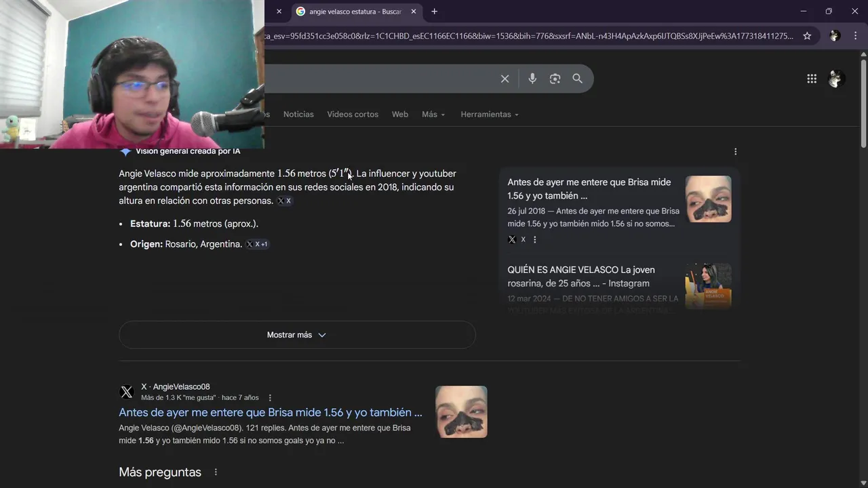This screenshot has width=868, height=488.
Task: Click the Instagram card thumbnail image
Action: pos(708,286)
